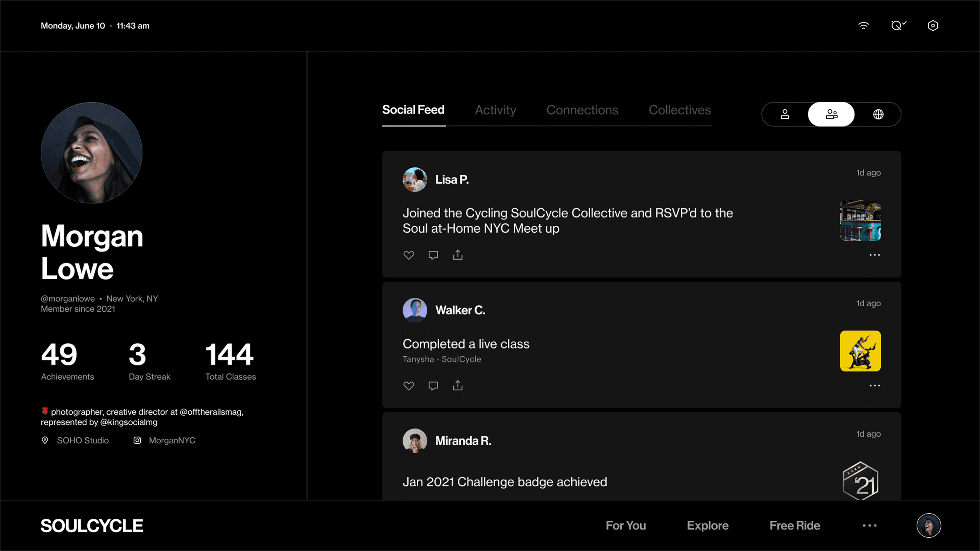Viewport: 980px width, 551px height.
Task: Share Walker C.'s live class post
Action: point(458,386)
